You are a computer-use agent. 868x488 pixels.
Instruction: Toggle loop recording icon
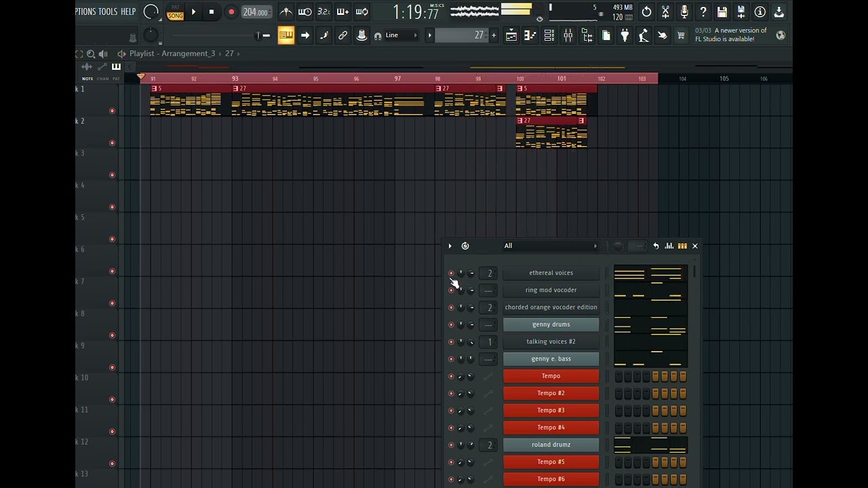click(362, 12)
